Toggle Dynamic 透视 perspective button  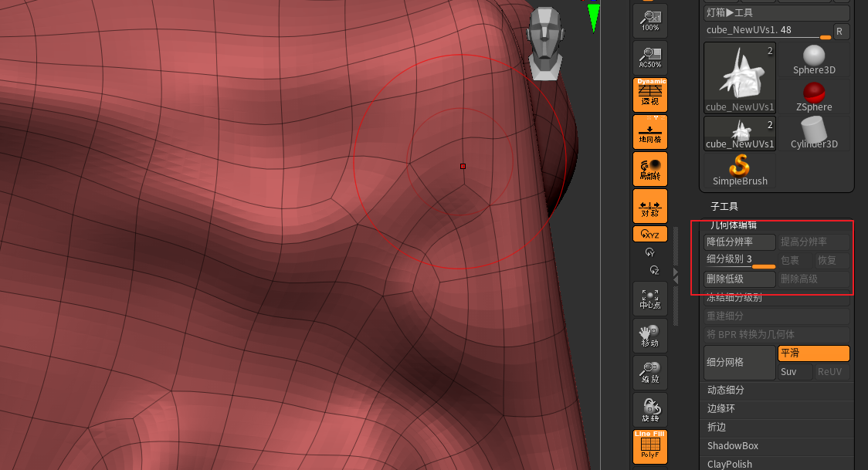(650, 95)
